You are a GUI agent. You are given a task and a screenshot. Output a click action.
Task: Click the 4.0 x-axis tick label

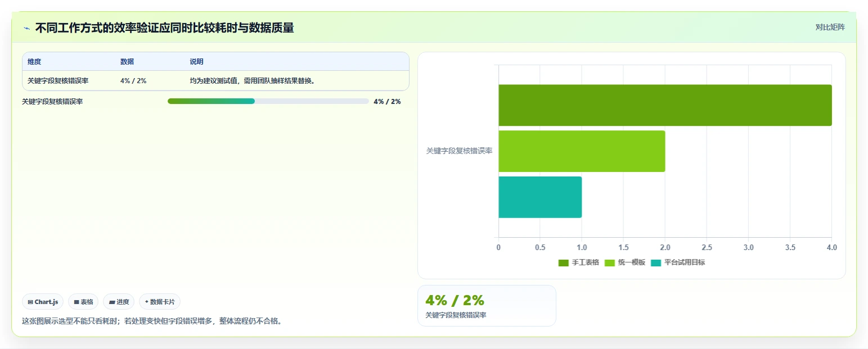point(832,247)
